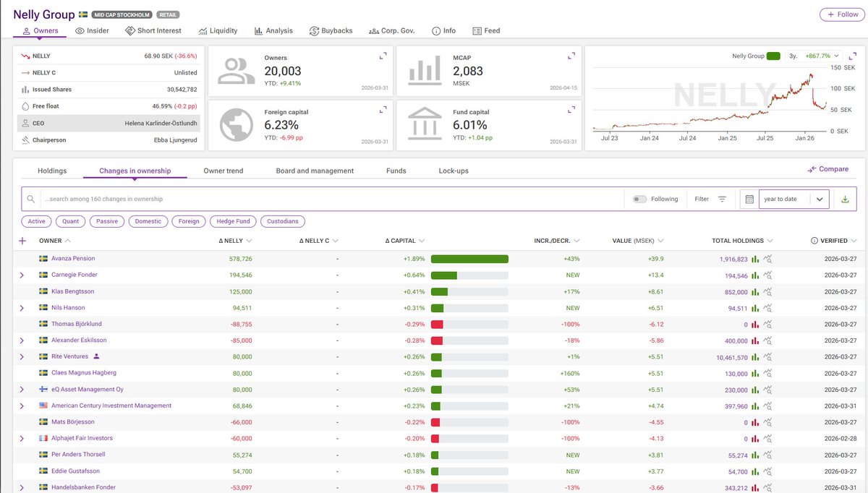Click the ownership changes search field
This screenshot has height=493, width=868.
pos(331,199)
